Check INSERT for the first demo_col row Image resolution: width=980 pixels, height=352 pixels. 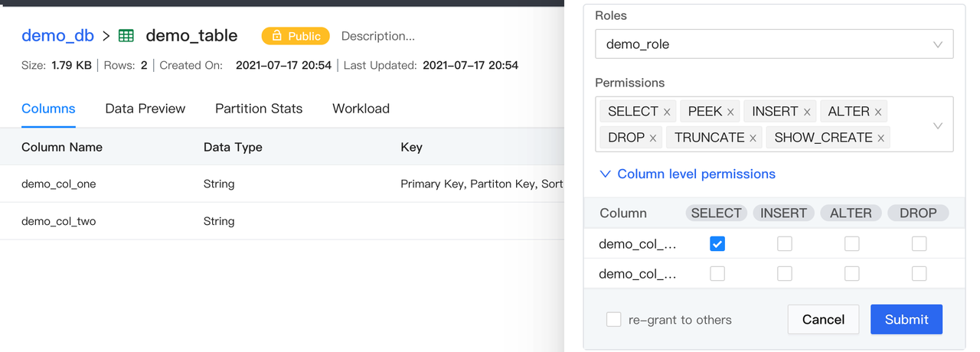point(785,244)
